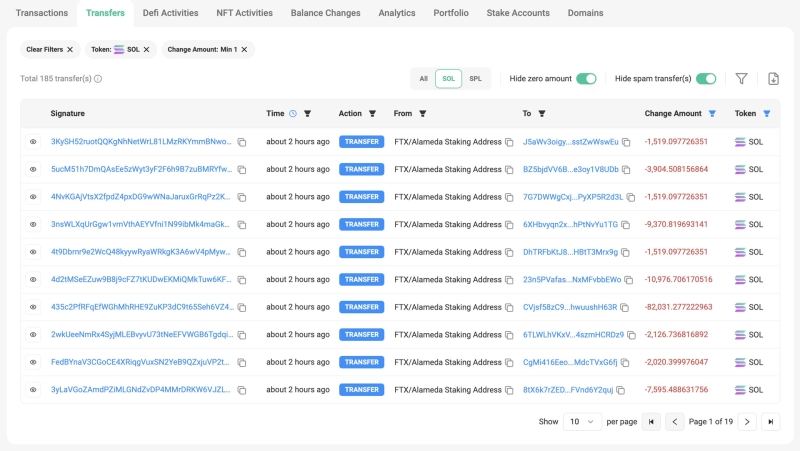Remove the Token SOL filter chip
Viewport: 800px width, 451px height.
[x=147, y=49]
